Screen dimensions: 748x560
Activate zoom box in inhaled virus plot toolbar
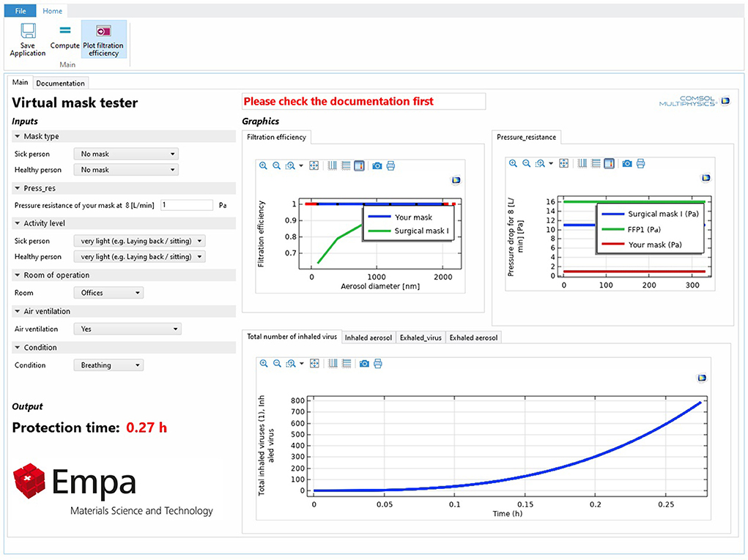(291, 364)
